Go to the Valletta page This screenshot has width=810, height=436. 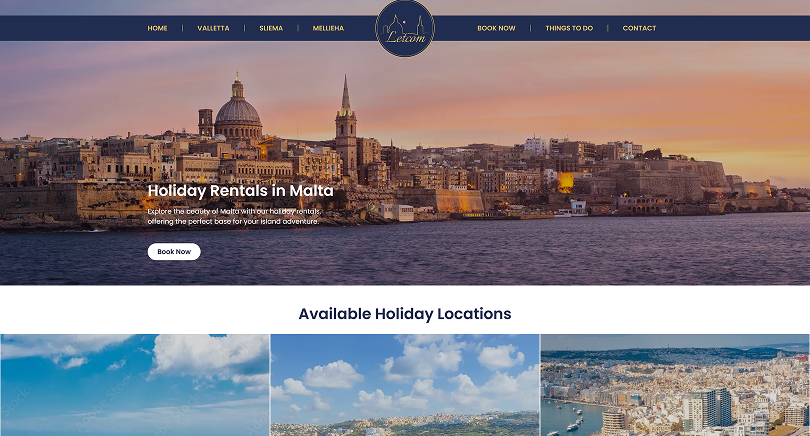point(213,28)
